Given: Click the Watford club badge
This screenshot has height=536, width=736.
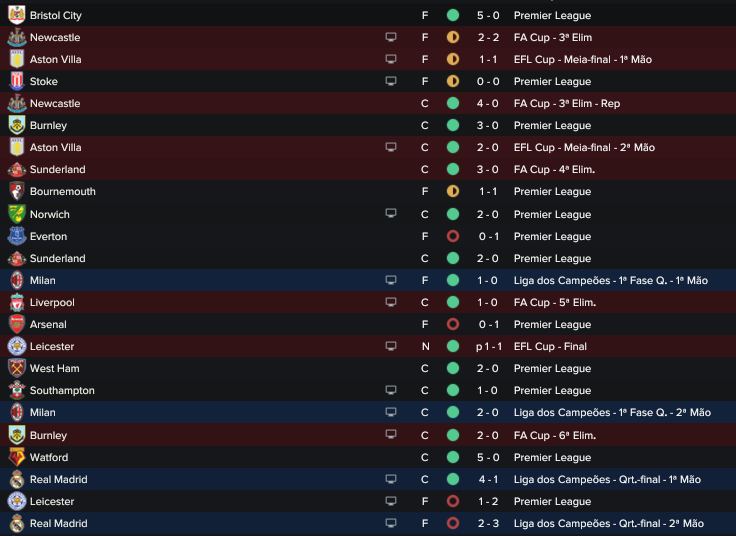Looking at the screenshot, I should pos(17,457).
